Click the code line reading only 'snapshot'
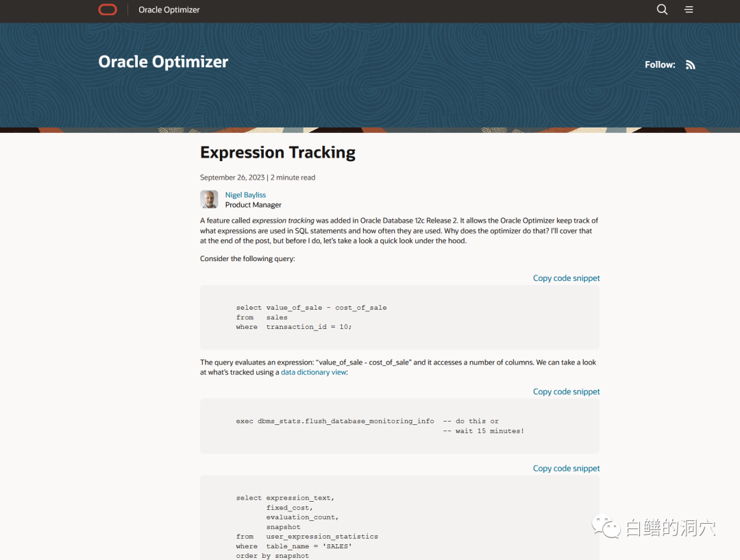The height and width of the screenshot is (560, 740). [x=283, y=527]
